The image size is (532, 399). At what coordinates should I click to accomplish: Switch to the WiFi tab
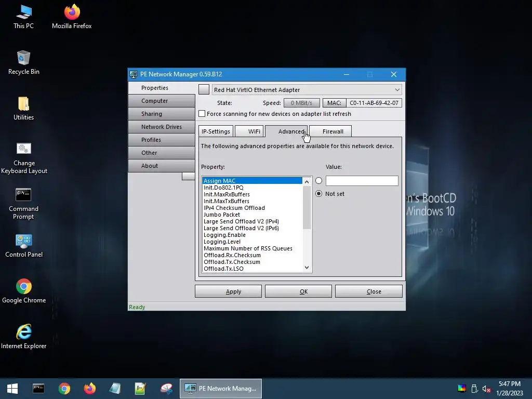[249, 131]
